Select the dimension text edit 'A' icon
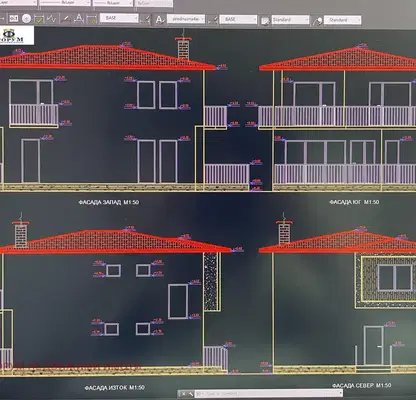The height and width of the screenshot is (400, 416). point(78,19)
